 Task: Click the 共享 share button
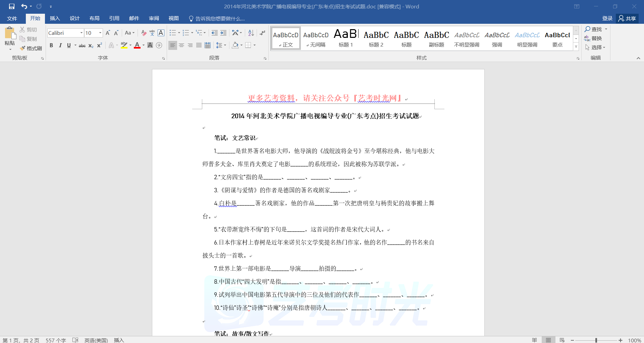coord(627,18)
